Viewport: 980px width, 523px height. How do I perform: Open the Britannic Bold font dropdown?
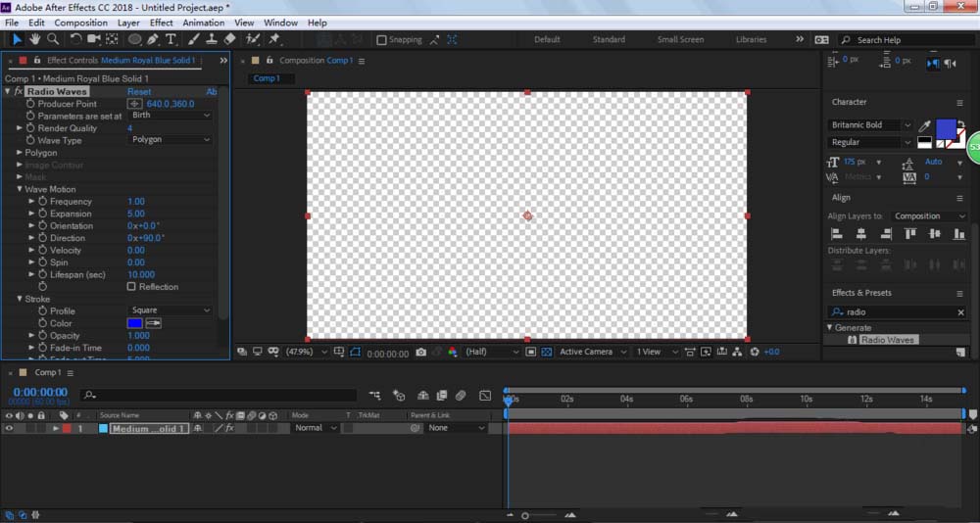coord(870,125)
